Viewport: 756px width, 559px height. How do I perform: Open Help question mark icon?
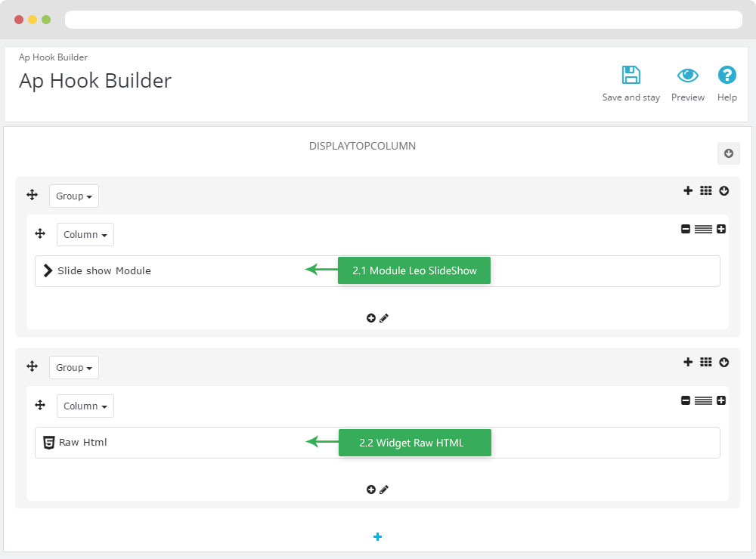727,76
